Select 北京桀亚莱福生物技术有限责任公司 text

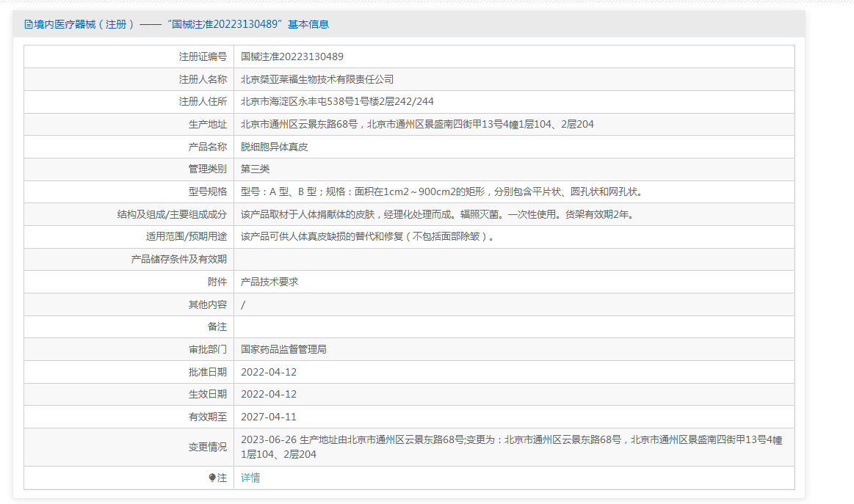point(317,79)
